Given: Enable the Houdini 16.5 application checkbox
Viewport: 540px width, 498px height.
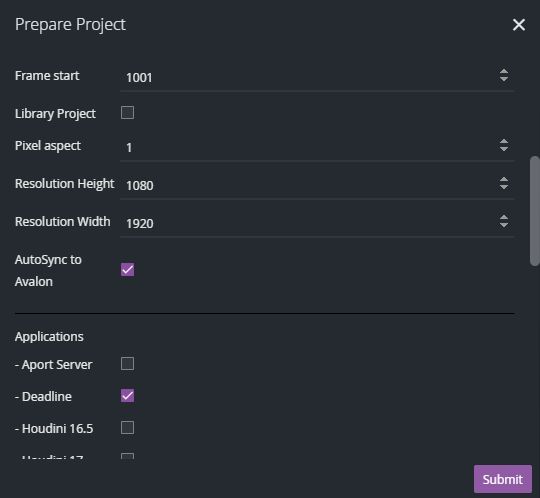Looking at the screenshot, I should coord(127,428).
